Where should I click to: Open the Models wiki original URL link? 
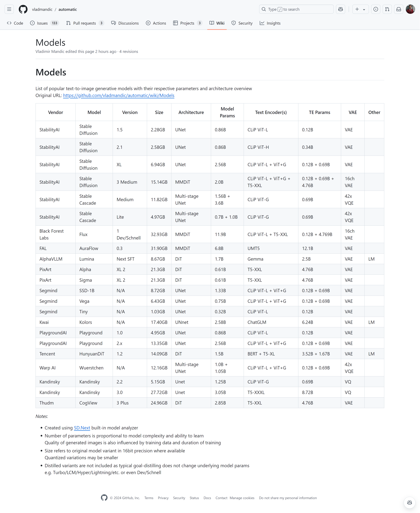pos(119,96)
